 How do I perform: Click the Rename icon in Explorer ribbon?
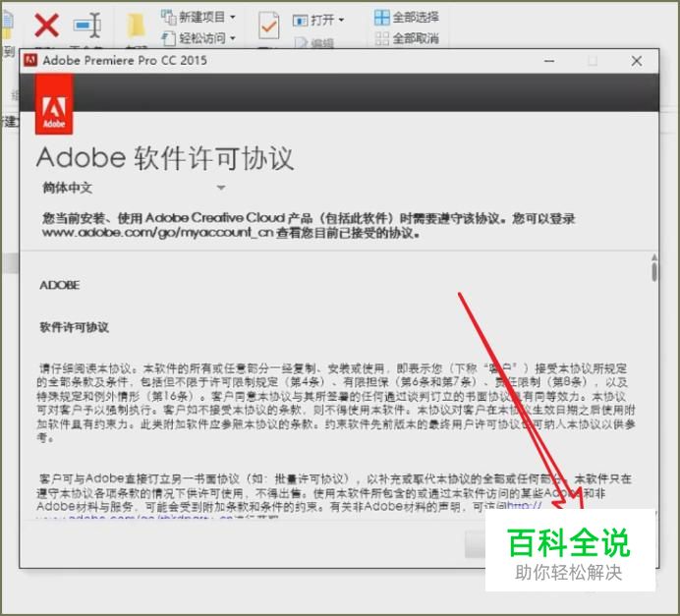87,26
